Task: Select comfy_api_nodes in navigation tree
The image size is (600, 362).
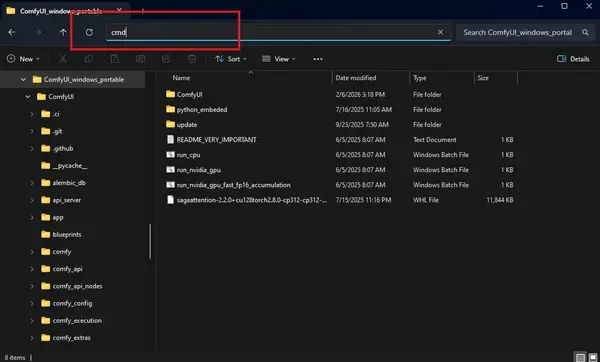Action: click(72, 286)
